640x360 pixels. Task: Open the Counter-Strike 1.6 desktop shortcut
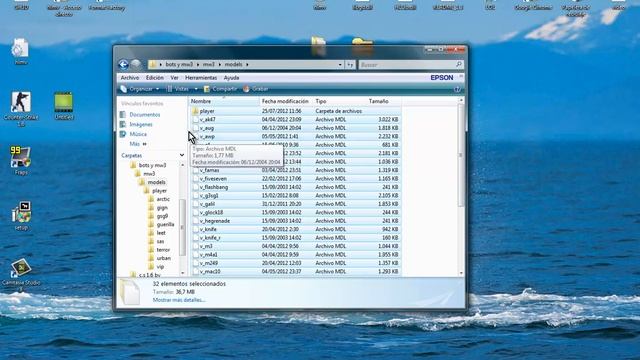click(20, 102)
